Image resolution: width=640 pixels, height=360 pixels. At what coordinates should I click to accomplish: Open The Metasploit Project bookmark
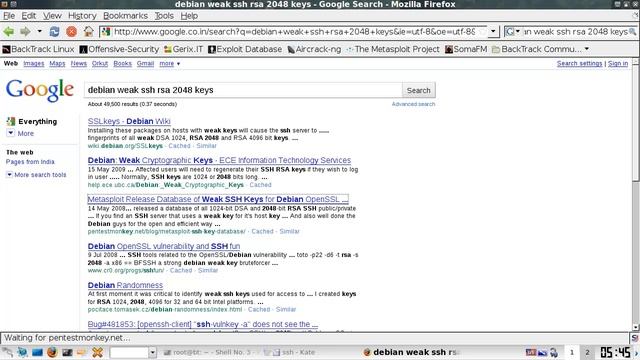point(393,49)
